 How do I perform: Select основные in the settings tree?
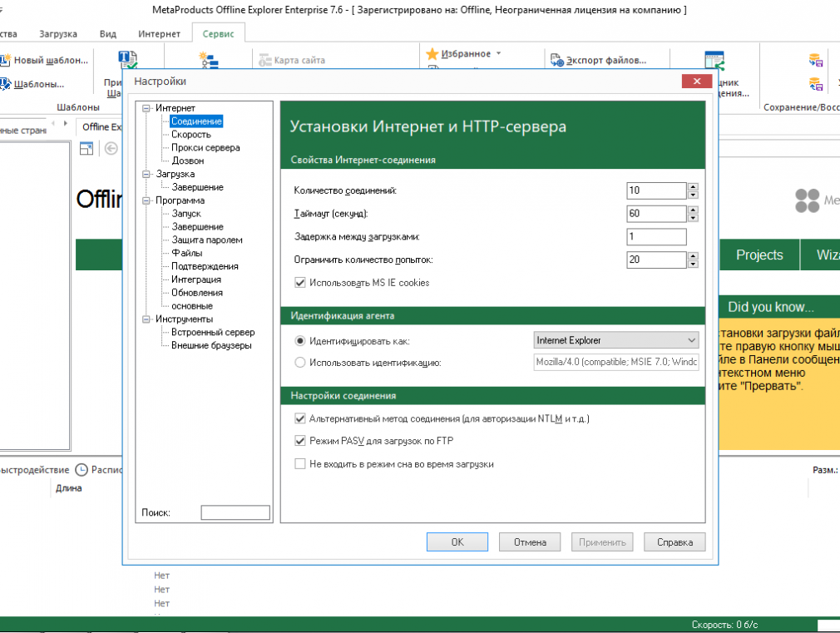(x=192, y=306)
